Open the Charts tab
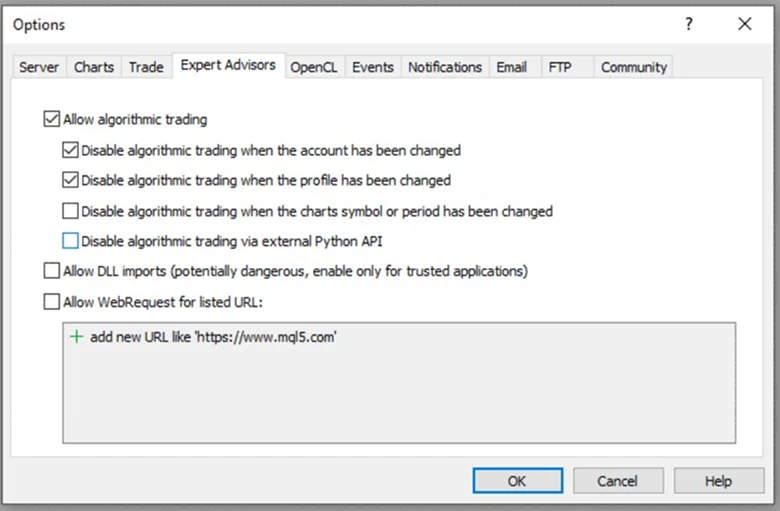 click(94, 67)
